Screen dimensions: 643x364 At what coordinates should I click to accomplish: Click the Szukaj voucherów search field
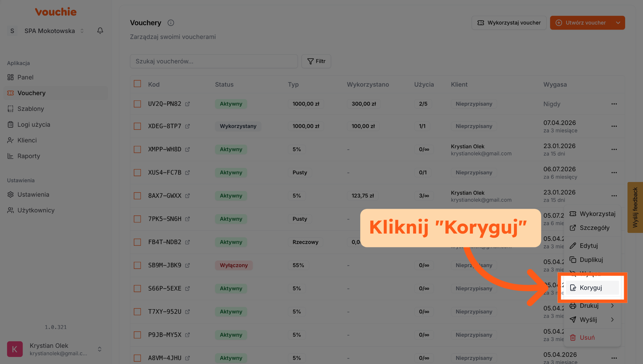(214, 61)
